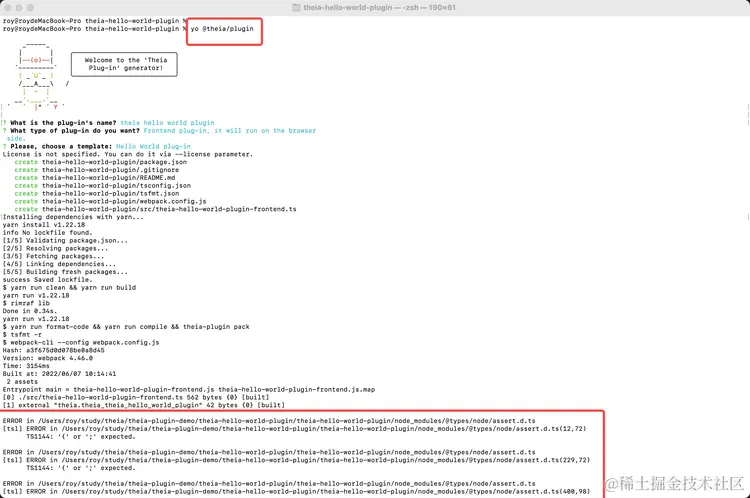The height and width of the screenshot is (498, 750).
Task: Click answer 'Frontend plug-in, it will run on the browser'
Action: tap(230, 131)
